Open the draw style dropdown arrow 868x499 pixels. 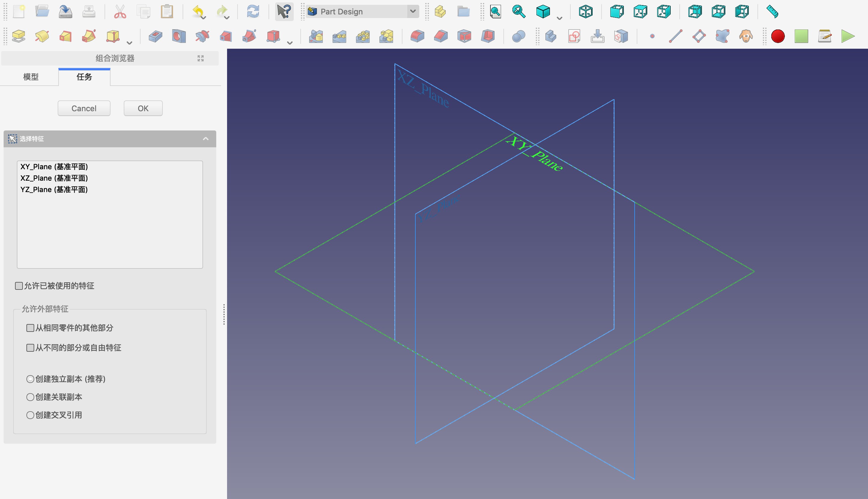[559, 18]
